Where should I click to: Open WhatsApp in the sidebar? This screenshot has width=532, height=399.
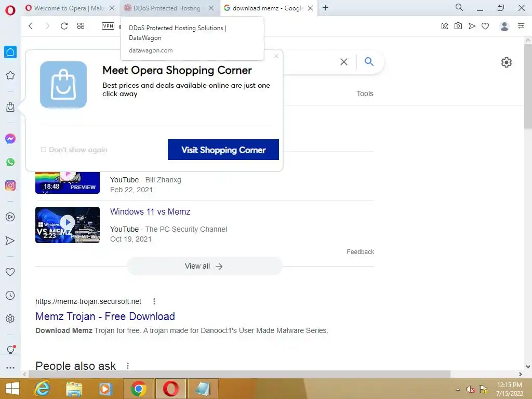tap(10, 162)
